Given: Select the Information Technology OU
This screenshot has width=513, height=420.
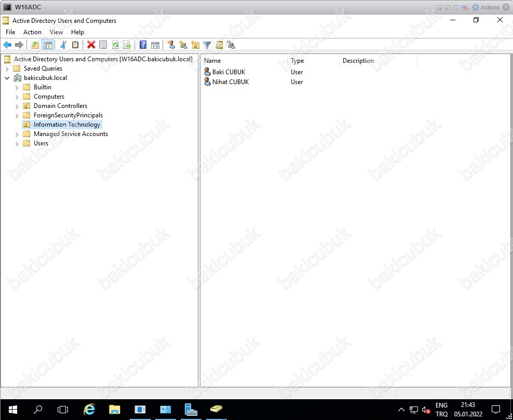Looking at the screenshot, I should point(67,124).
